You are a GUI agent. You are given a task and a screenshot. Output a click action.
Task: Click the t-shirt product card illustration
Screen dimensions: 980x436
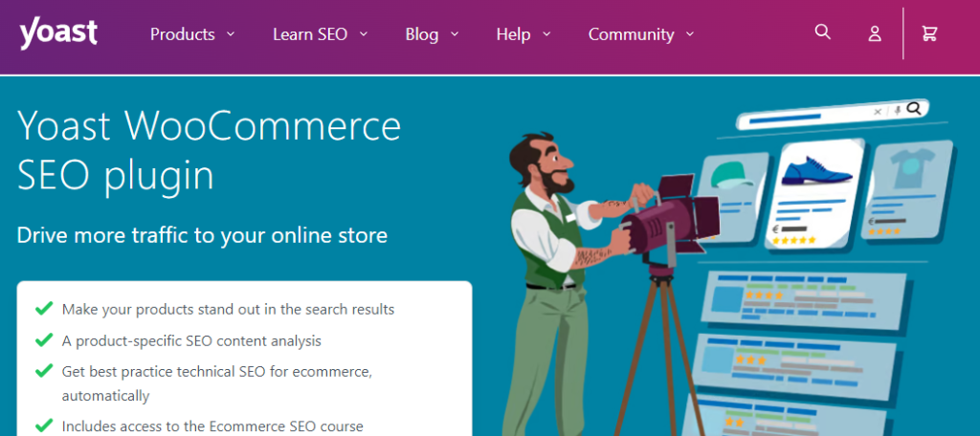click(x=909, y=190)
